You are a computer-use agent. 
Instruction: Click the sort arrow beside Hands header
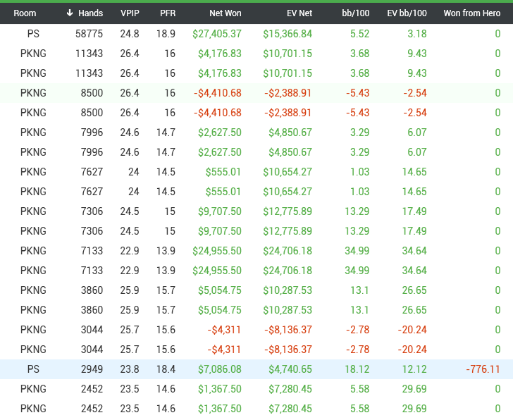[x=70, y=13]
